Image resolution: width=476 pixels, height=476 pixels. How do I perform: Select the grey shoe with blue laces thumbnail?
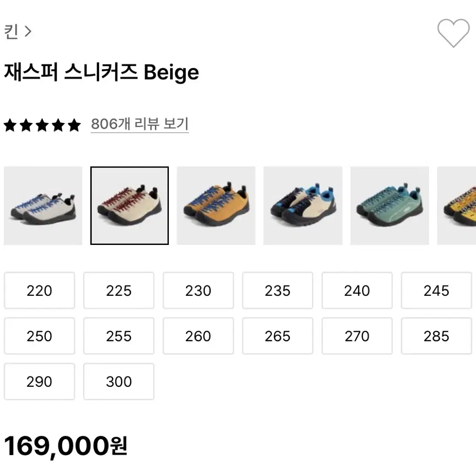pyautogui.click(x=43, y=205)
